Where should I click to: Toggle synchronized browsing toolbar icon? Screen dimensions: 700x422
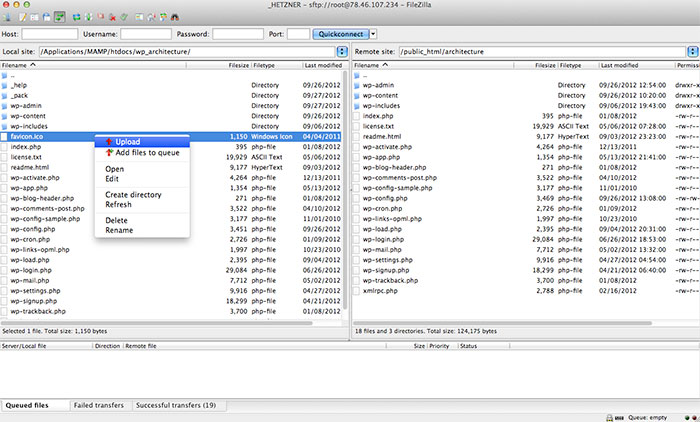[163, 17]
